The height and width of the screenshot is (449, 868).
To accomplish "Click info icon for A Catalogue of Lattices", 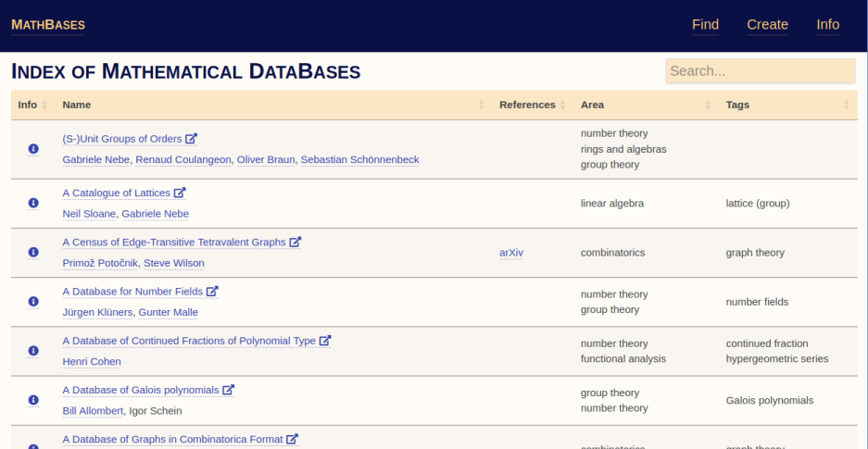I will coord(33,203).
